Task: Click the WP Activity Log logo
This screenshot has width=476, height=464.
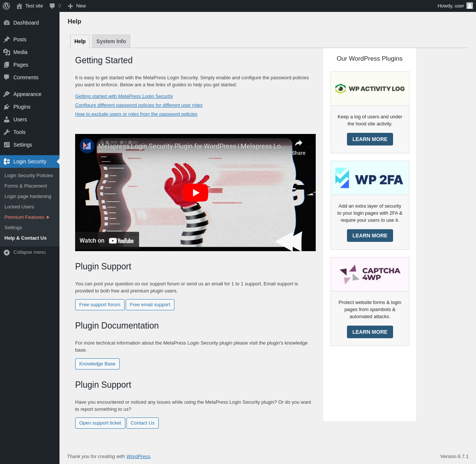Action: (370, 89)
